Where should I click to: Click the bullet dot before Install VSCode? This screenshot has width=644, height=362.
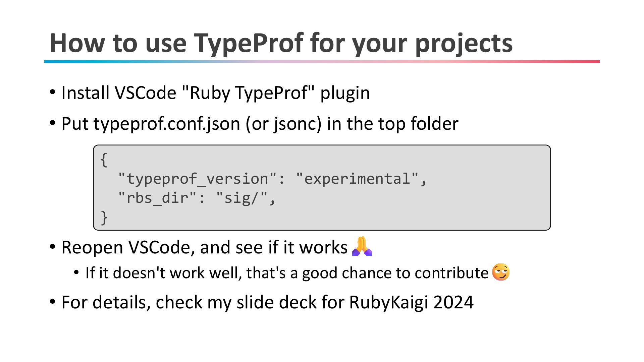pos(52,92)
